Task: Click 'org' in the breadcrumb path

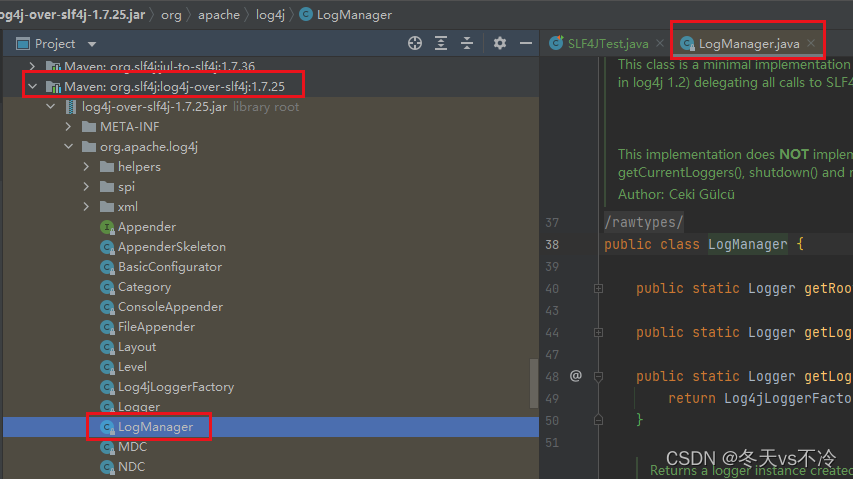Action: pos(171,15)
